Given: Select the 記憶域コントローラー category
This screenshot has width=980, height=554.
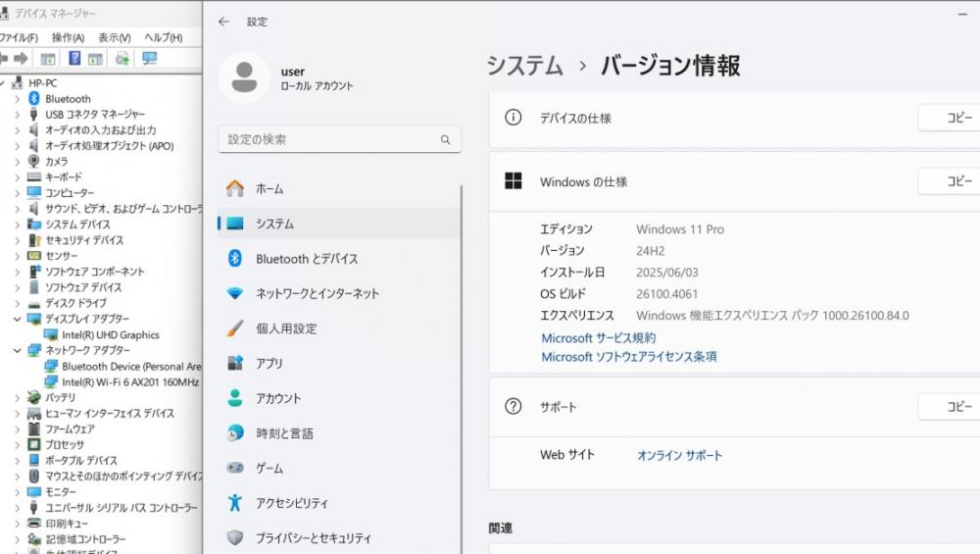Looking at the screenshot, I should (x=85, y=539).
